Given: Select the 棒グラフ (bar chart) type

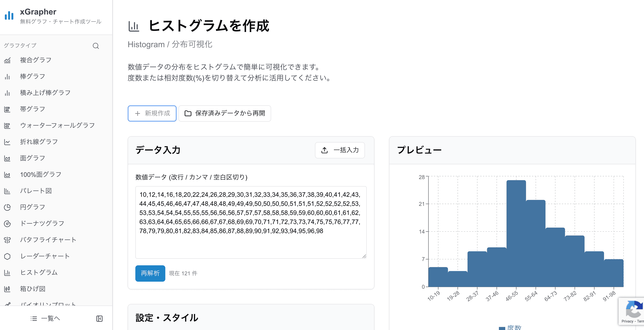Looking at the screenshot, I should pyautogui.click(x=32, y=76).
